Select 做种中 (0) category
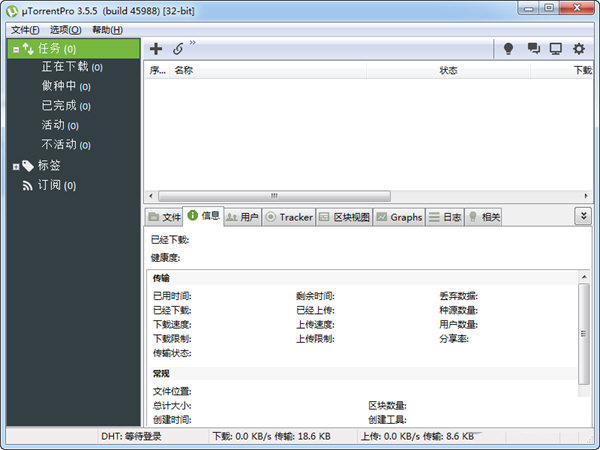The image size is (600, 450). pos(66,86)
